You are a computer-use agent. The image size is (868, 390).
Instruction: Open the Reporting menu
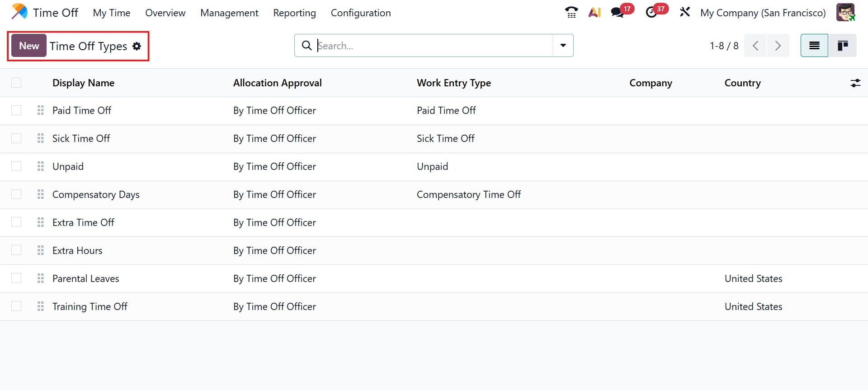[x=294, y=13]
